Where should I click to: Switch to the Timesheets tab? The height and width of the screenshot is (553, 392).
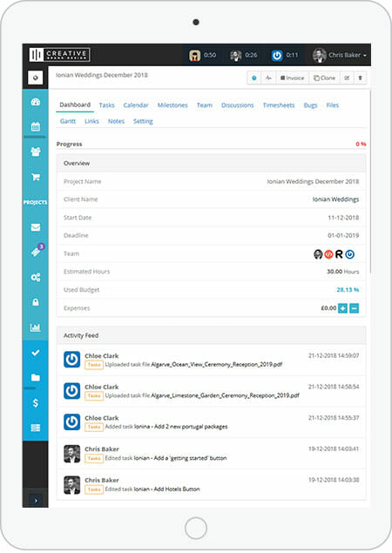[x=279, y=105]
